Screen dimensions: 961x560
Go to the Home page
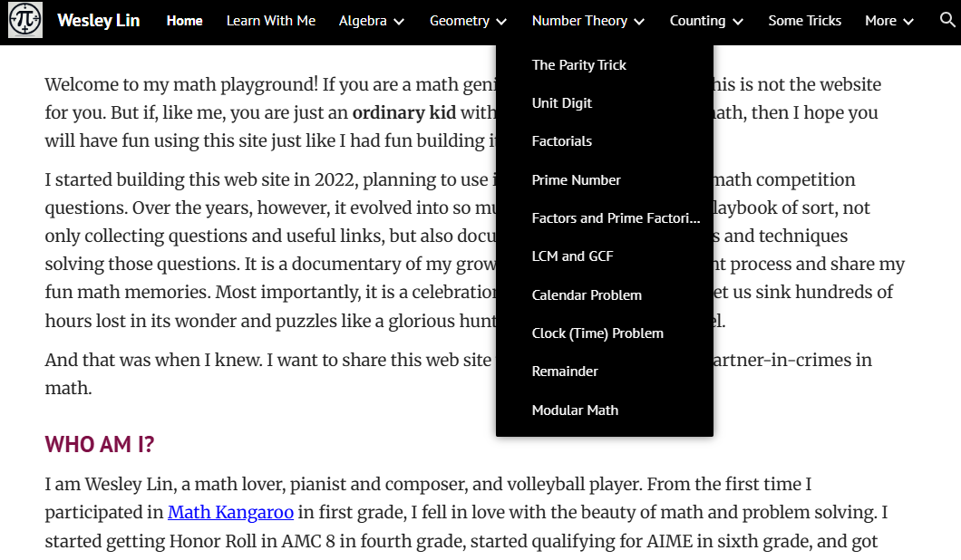184,21
